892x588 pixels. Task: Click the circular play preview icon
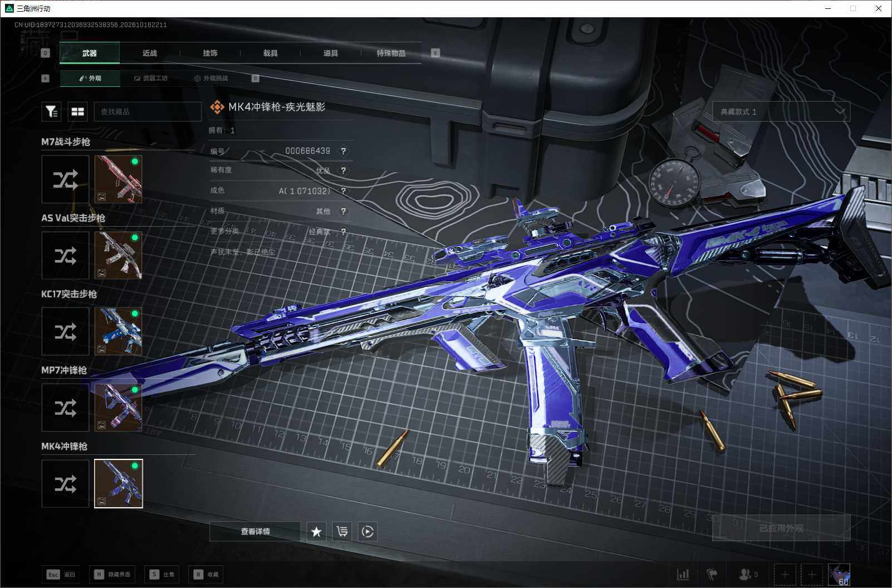click(x=367, y=532)
